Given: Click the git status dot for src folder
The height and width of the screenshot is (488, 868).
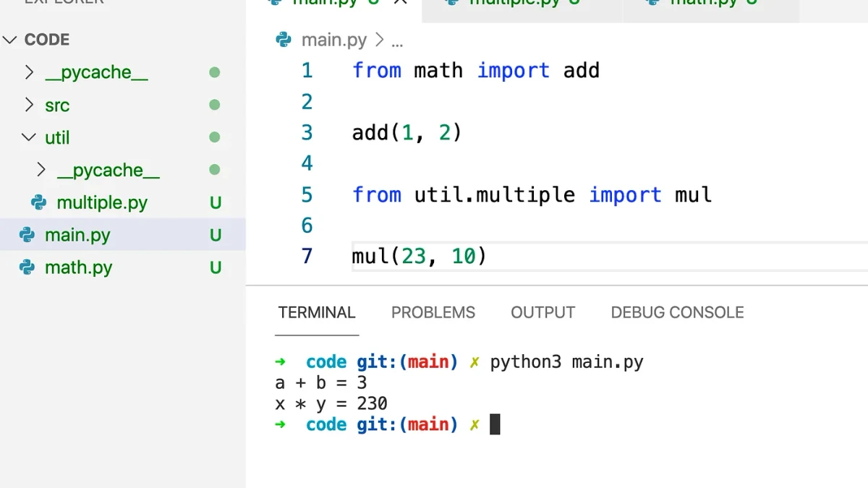Looking at the screenshot, I should click(x=215, y=105).
